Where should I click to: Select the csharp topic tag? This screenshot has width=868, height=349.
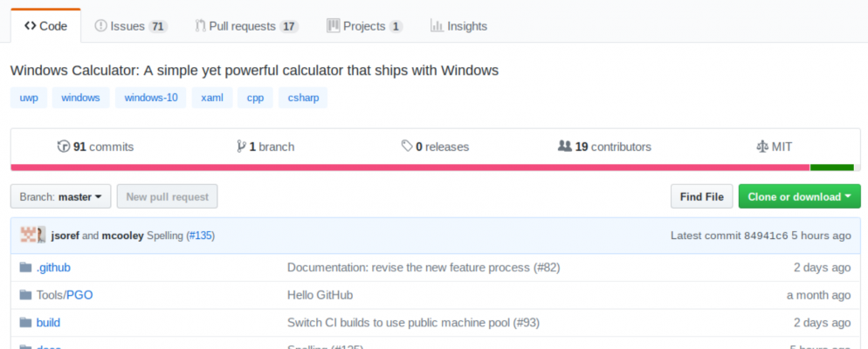coord(303,98)
